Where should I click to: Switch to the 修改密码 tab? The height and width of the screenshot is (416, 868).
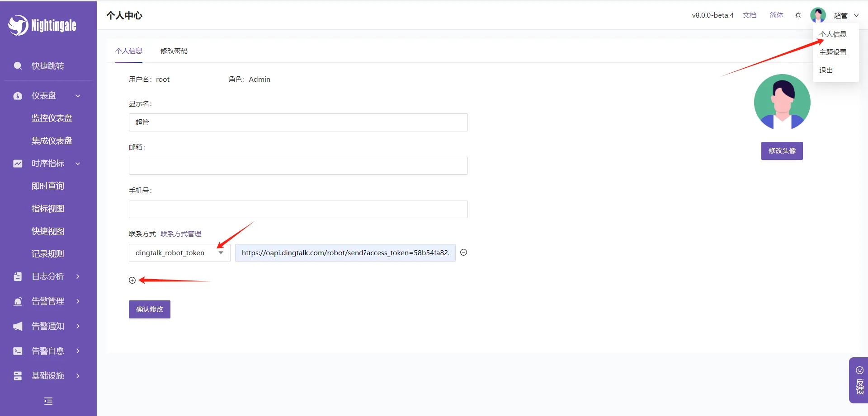[174, 51]
